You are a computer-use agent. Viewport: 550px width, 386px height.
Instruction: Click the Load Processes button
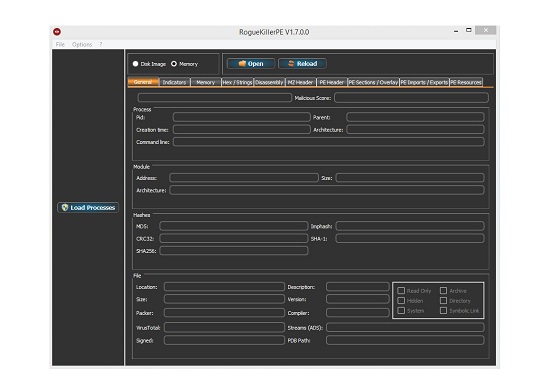click(x=88, y=207)
